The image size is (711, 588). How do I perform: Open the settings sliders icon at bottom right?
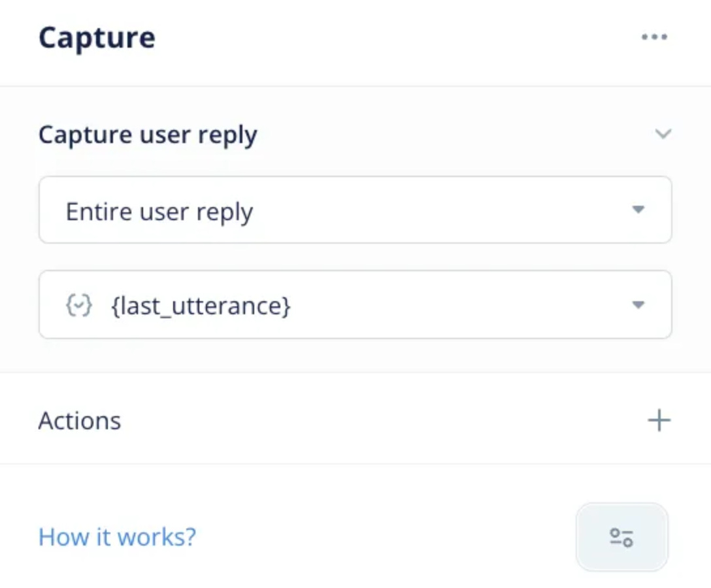(x=623, y=537)
